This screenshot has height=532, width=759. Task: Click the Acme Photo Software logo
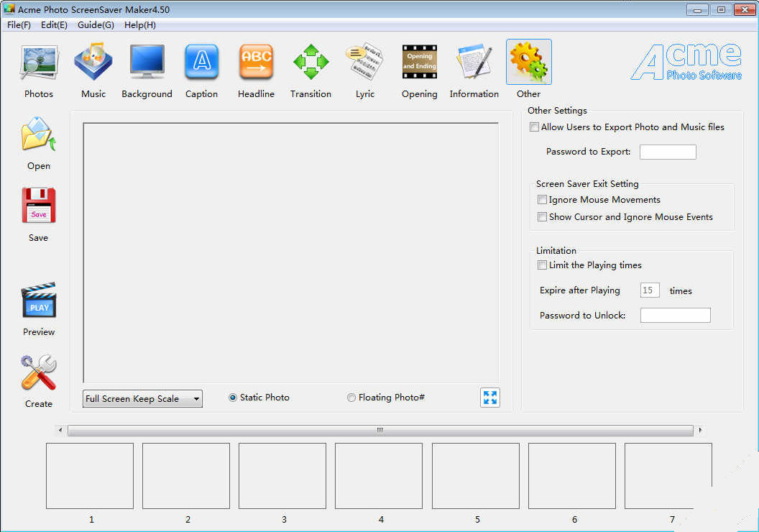pos(686,62)
